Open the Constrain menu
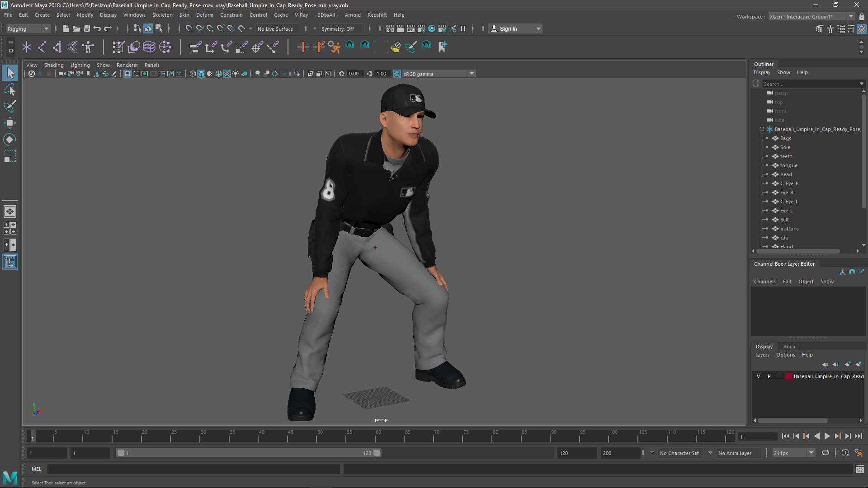Viewport: 868px width, 488px height. click(231, 15)
